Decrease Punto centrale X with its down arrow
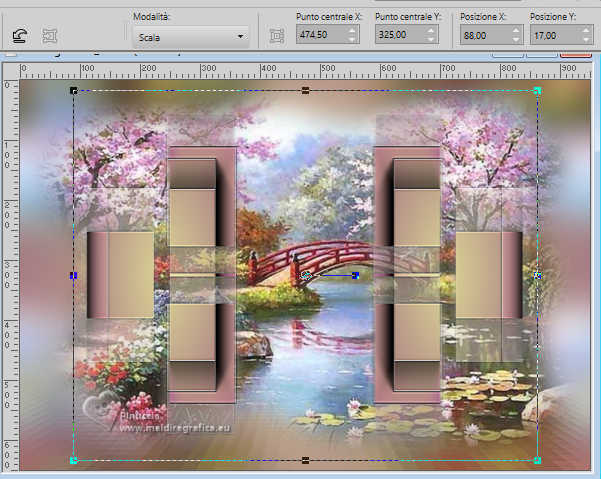 (x=353, y=39)
